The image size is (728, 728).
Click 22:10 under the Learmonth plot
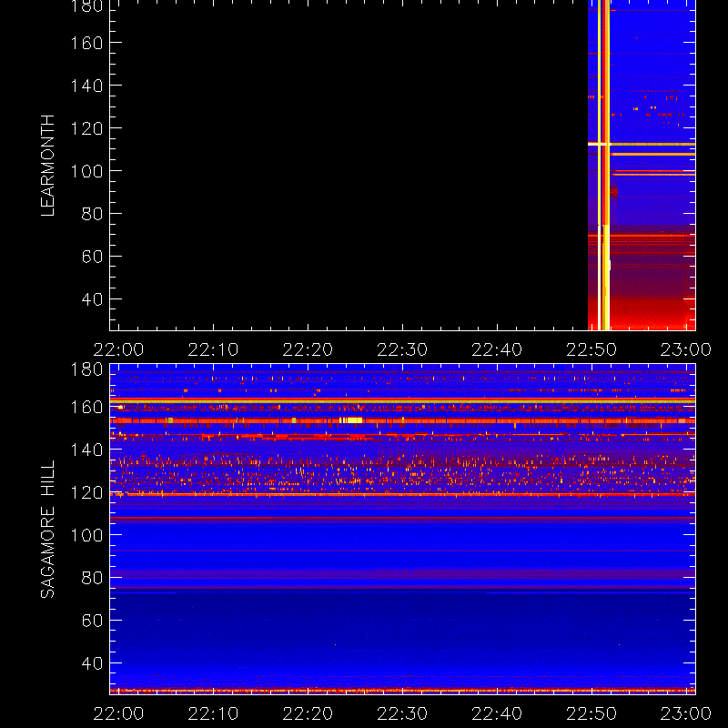(213, 349)
